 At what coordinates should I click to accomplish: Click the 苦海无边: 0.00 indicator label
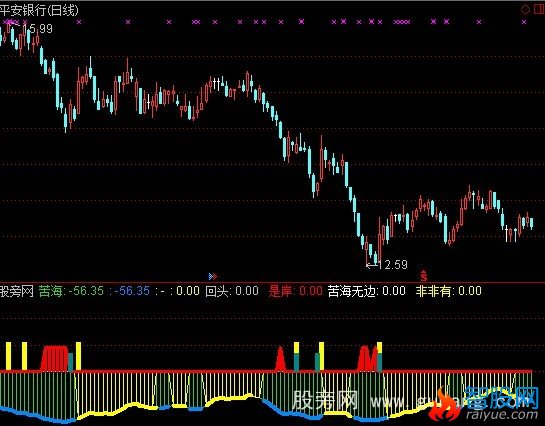(x=367, y=291)
